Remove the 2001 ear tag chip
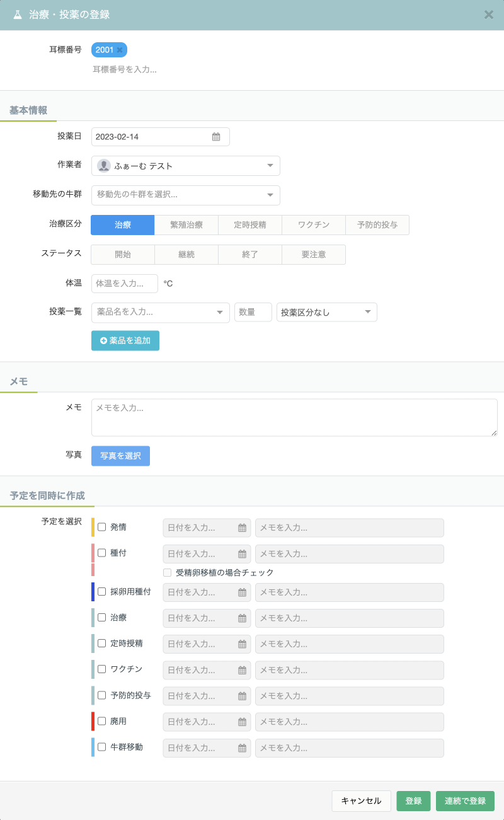Image resolution: width=504 pixels, height=820 pixels. point(120,50)
